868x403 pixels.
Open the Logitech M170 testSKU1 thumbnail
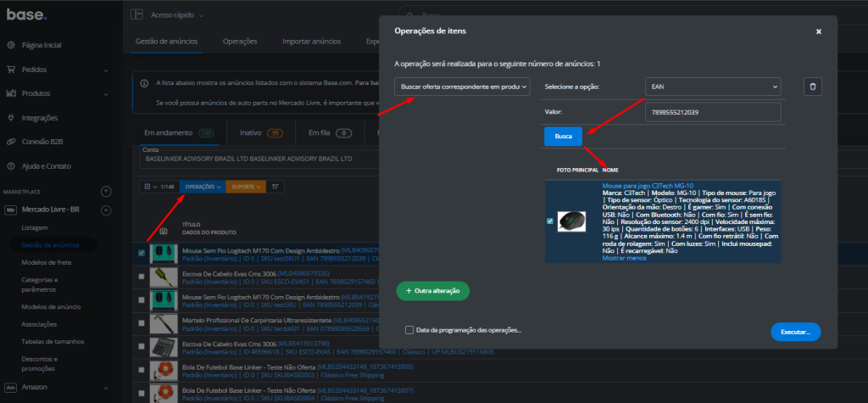pos(164,253)
